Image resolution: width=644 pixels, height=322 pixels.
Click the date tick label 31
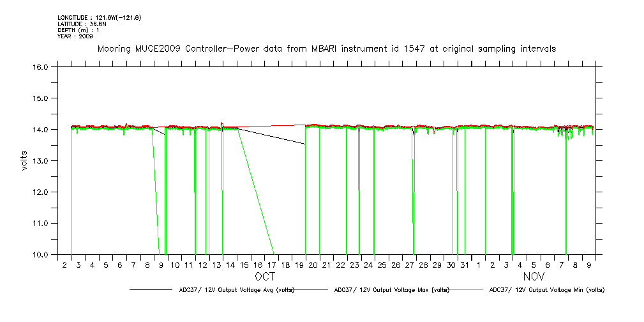click(465, 265)
